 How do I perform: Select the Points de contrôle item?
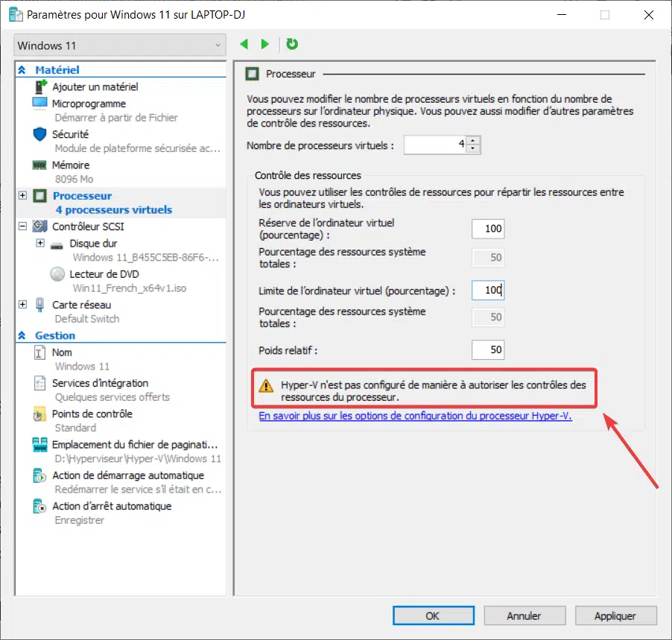coord(92,414)
